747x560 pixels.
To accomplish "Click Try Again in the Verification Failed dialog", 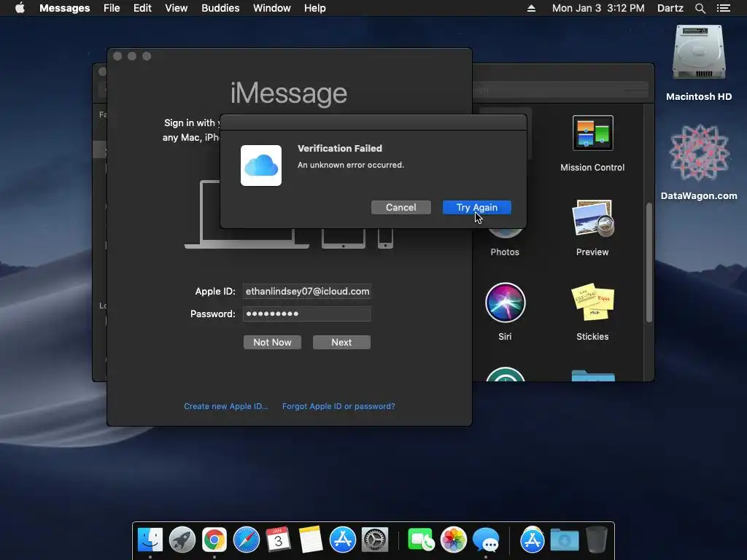I will point(476,207).
